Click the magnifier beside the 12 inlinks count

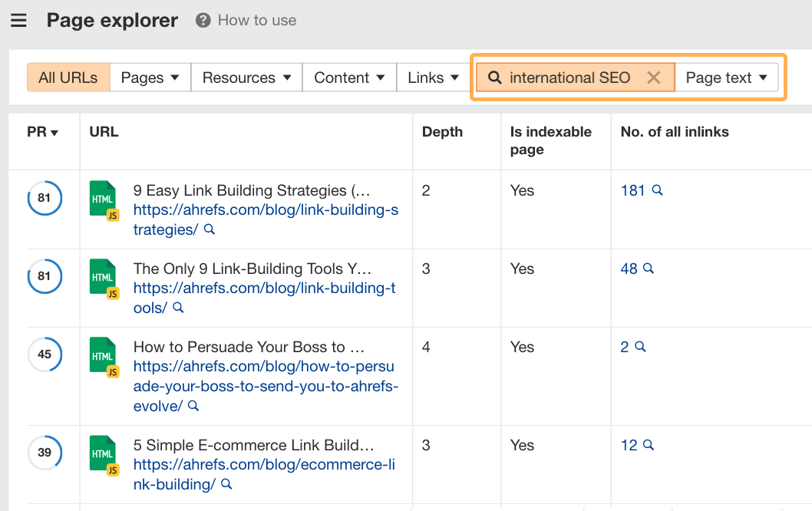(x=649, y=446)
